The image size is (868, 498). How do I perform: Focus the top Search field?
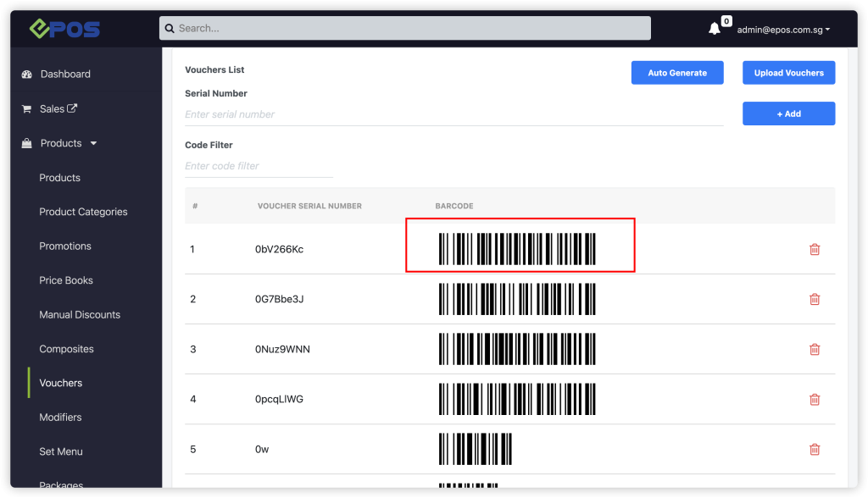coord(405,28)
